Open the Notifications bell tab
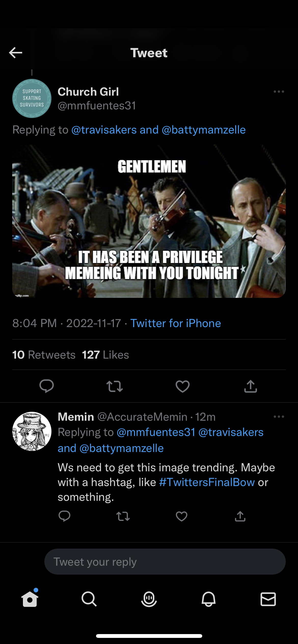Screen dimensions: 298x644 [209, 599]
